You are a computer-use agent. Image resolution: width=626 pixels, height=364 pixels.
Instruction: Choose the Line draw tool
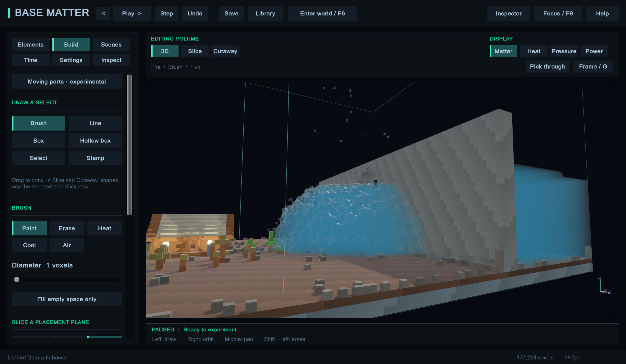coord(95,123)
